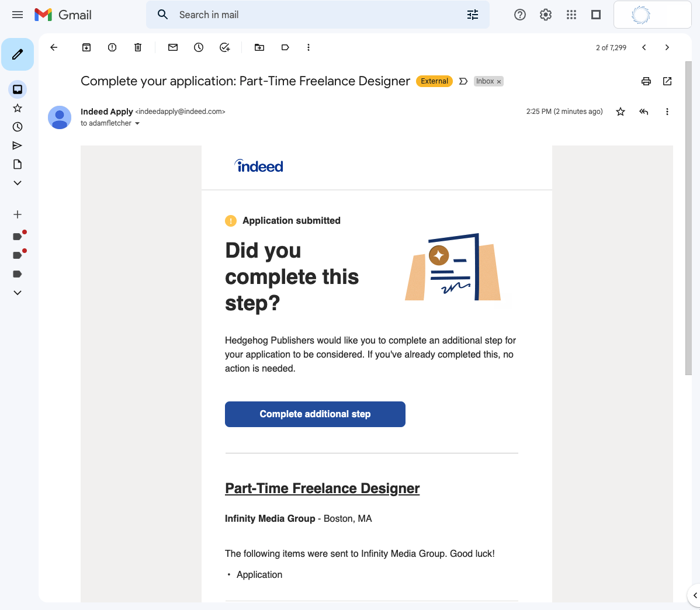The height and width of the screenshot is (610, 700).
Task: Archive this email
Action: 86,47
